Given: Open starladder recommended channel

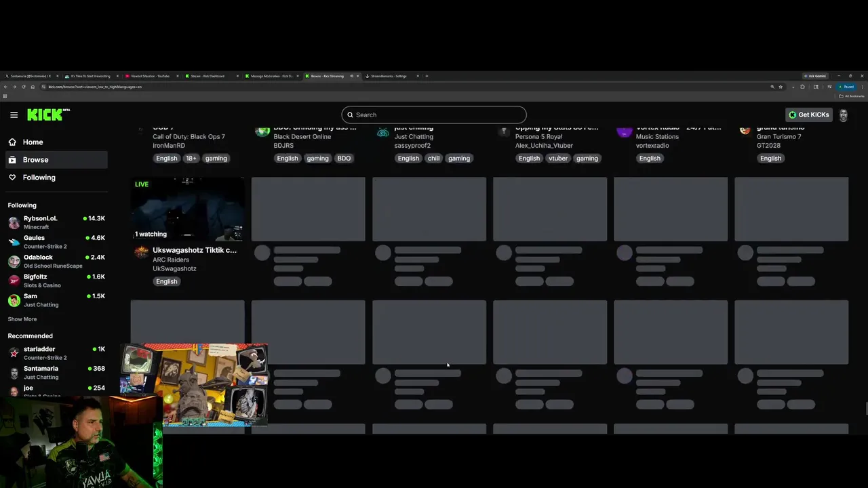Looking at the screenshot, I should [56, 353].
